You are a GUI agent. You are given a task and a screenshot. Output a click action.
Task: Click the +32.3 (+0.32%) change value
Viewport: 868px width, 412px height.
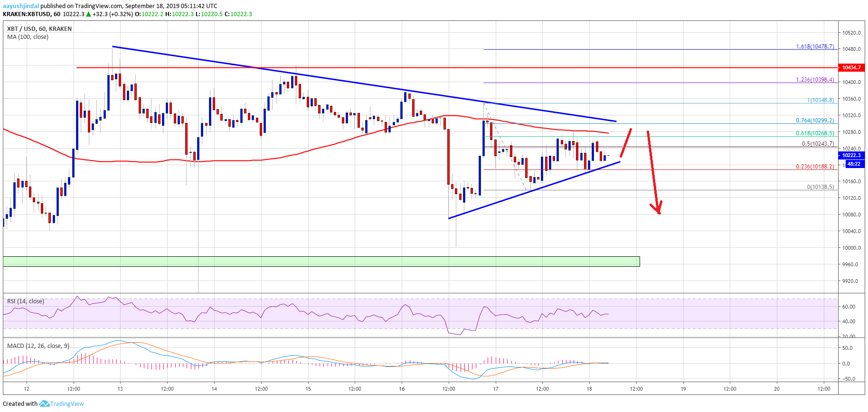click(113, 14)
